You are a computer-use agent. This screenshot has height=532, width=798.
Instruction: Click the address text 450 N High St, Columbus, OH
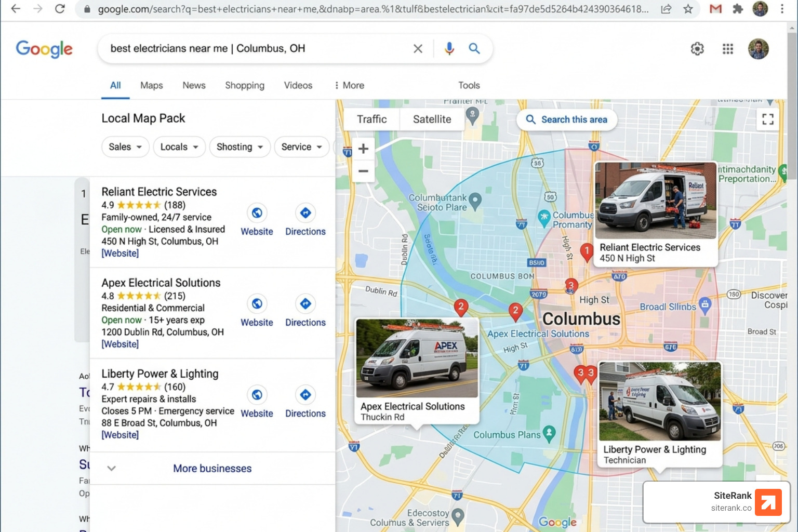point(159,242)
